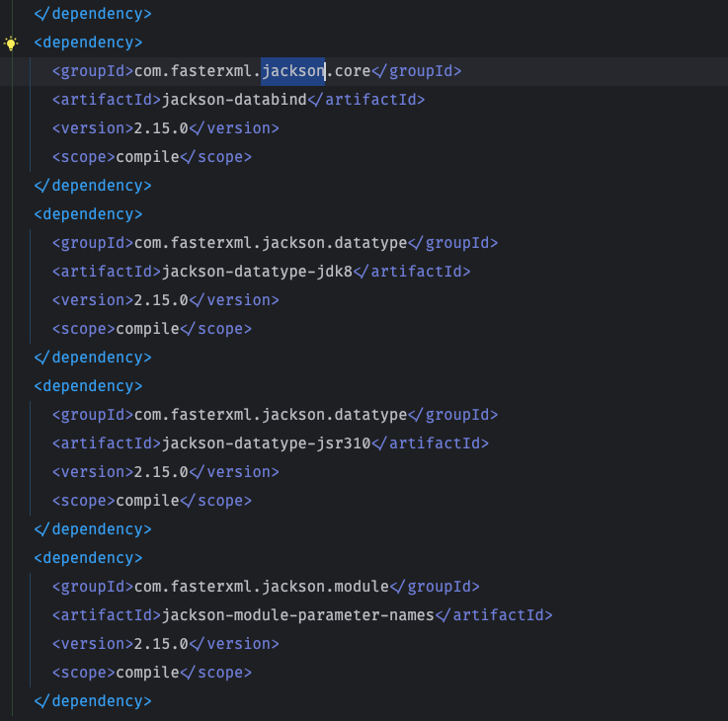Click the jackson-module-parameter-names artifactId text
Viewport: 728px width, 721px height.
298,615
